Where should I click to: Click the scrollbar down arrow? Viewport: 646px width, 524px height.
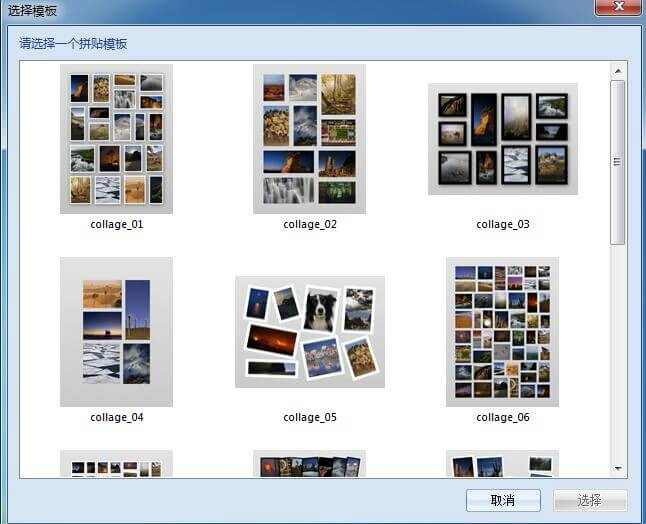(618, 467)
